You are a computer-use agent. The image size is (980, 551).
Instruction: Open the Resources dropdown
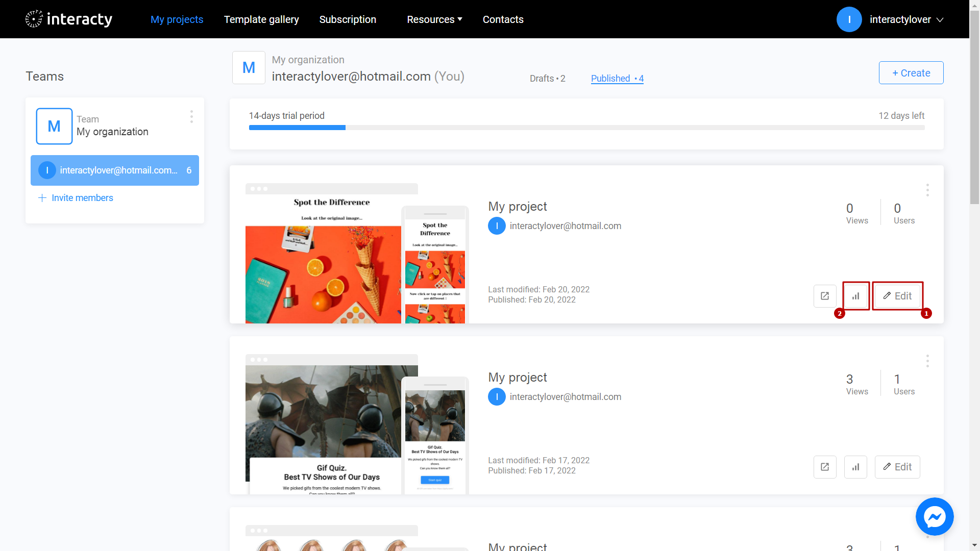[434, 19]
